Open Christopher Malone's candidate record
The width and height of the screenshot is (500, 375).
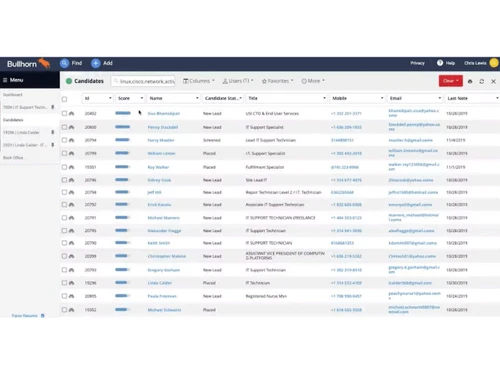point(167,256)
